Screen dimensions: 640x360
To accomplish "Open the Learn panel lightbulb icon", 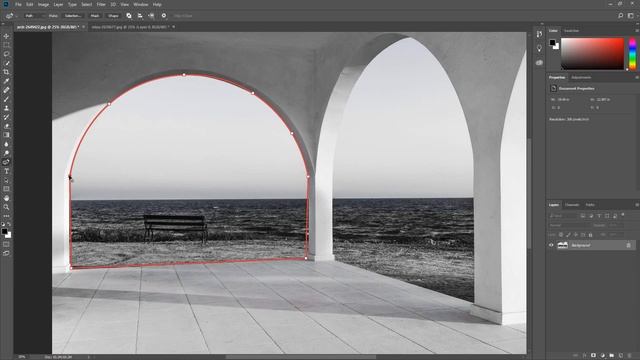I will pos(539,48).
